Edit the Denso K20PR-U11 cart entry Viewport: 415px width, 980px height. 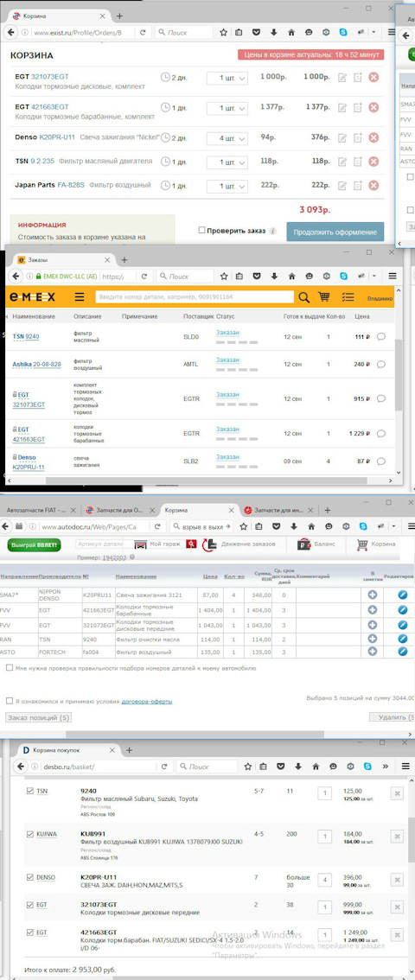pos(342,137)
